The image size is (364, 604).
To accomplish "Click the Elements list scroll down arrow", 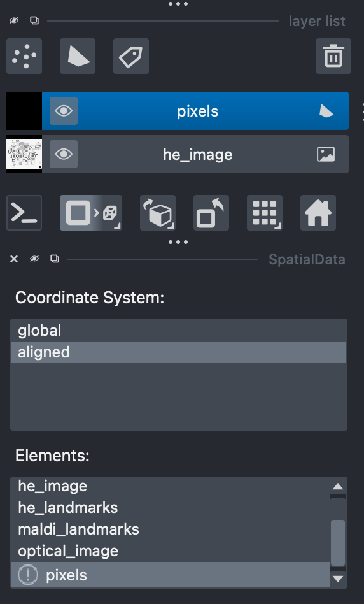I will [x=338, y=579].
